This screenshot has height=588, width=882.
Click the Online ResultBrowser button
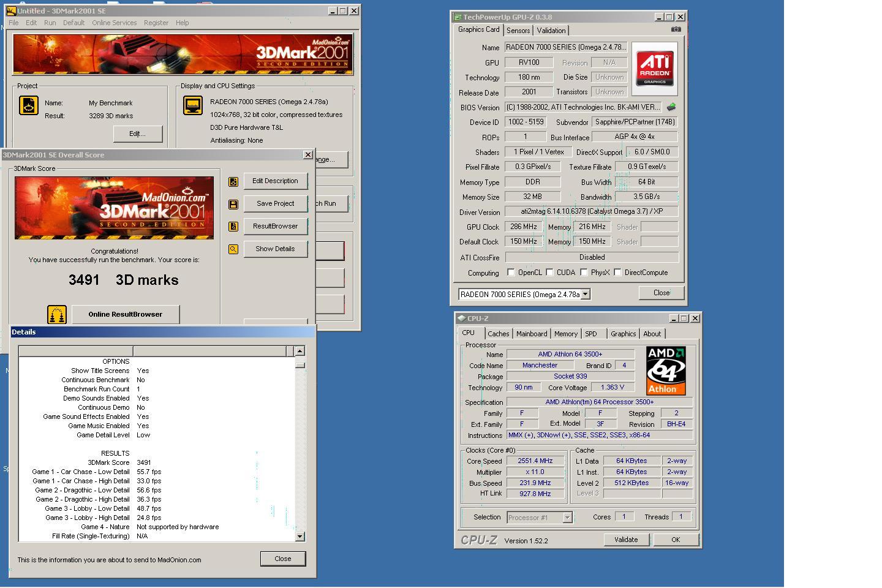(x=126, y=315)
